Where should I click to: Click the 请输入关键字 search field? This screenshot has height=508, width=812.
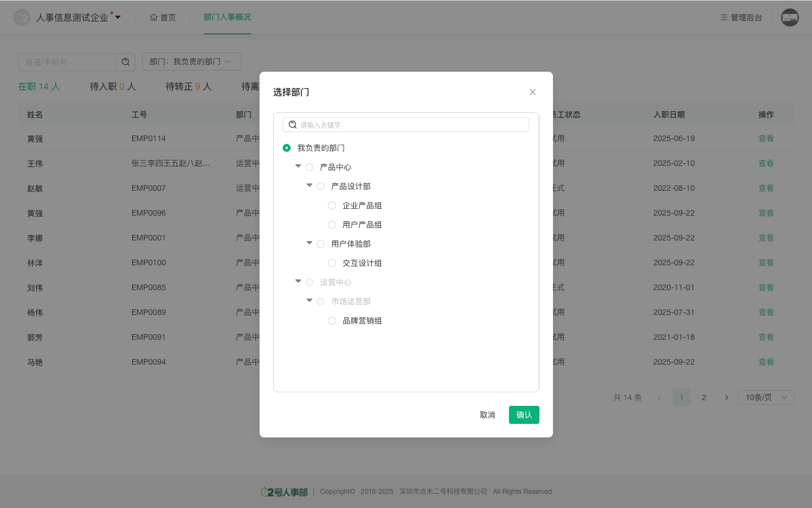click(412, 125)
